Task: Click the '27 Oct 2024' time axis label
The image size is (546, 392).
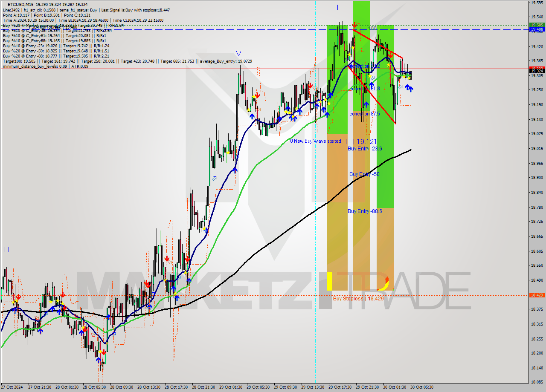Action: [x=13, y=387]
